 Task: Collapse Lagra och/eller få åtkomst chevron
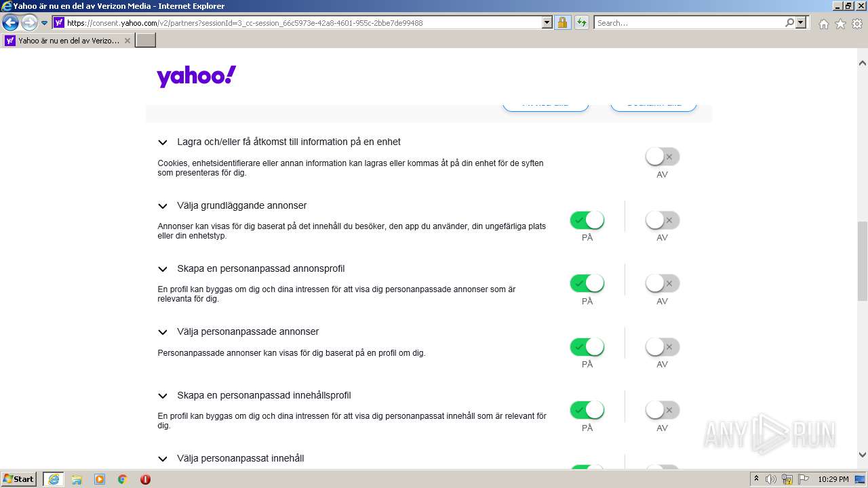(163, 142)
